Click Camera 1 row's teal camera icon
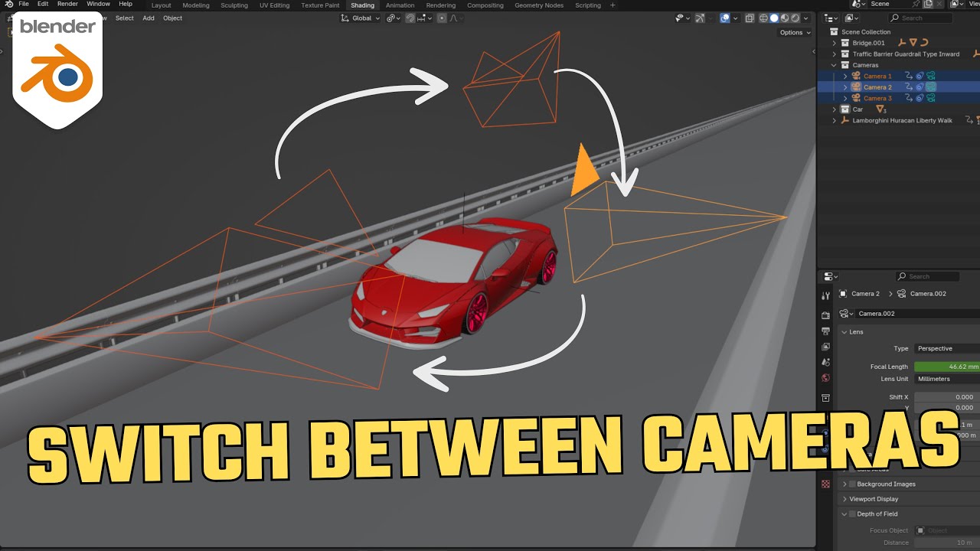Image resolution: width=980 pixels, height=551 pixels. pyautogui.click(x=930, y=76)
